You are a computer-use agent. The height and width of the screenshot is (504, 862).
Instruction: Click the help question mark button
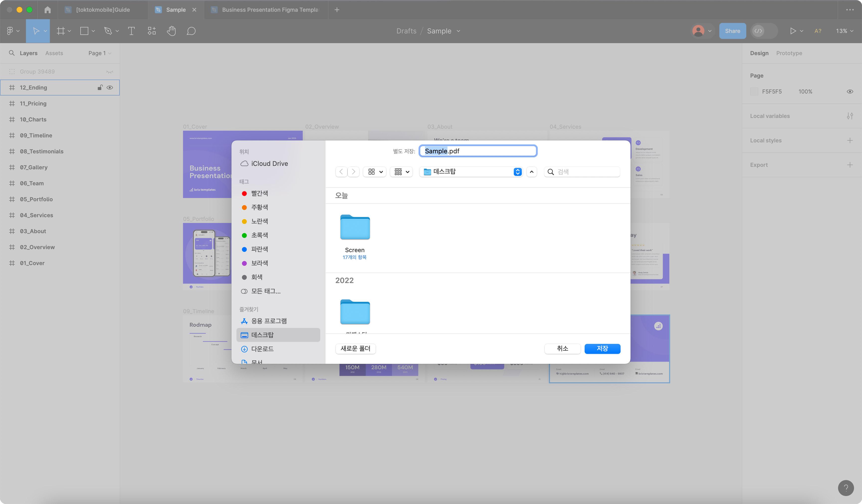[846, 488]
